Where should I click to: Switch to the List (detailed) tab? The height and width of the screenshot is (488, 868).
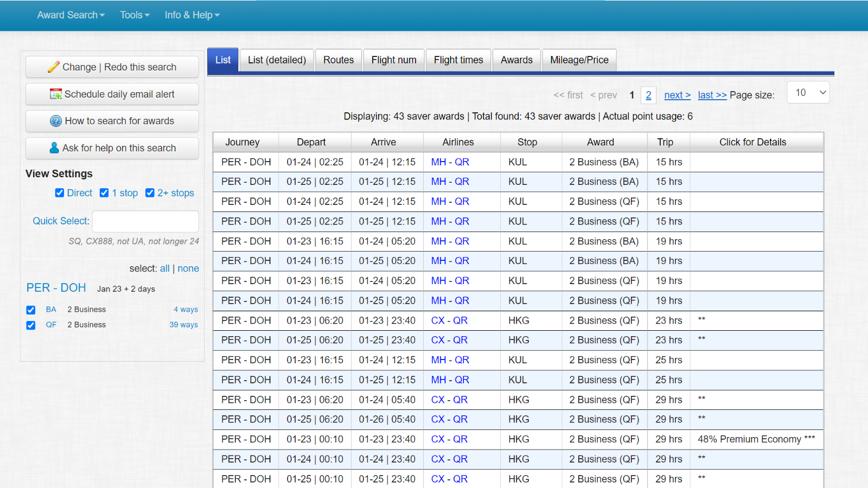(x=277, y=60)
